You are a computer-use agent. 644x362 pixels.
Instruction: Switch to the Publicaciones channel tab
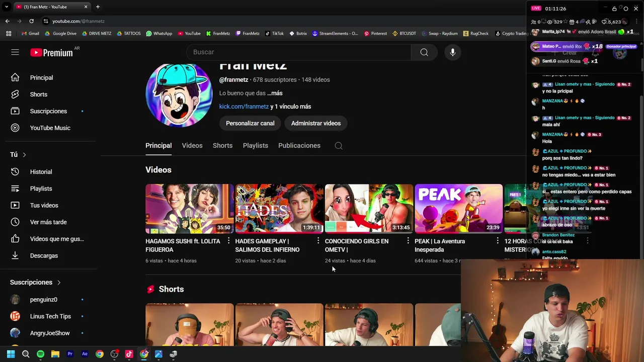pos(299,146)
